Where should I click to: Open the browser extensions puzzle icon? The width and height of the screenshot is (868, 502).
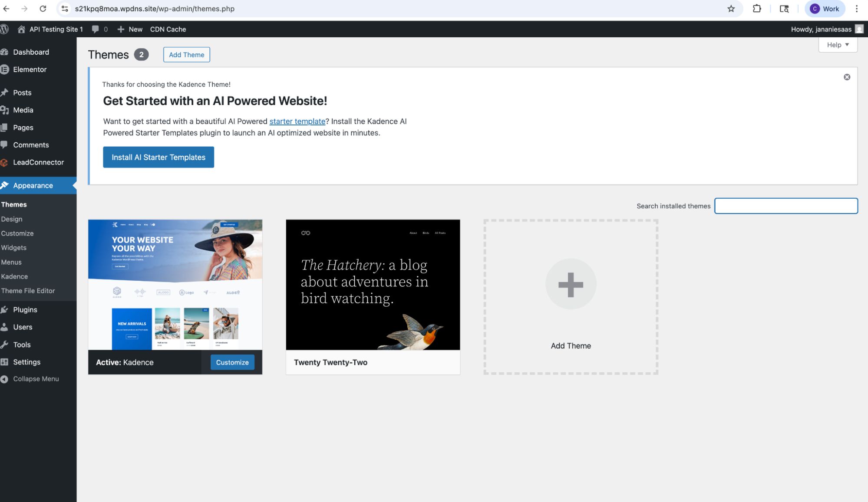point(757,9)
